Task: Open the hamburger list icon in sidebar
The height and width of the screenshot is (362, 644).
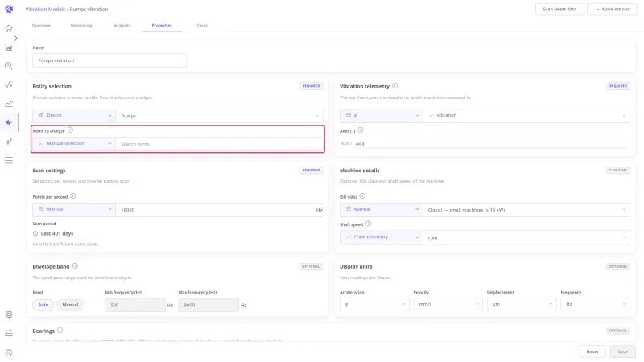Action: point(9,160)
